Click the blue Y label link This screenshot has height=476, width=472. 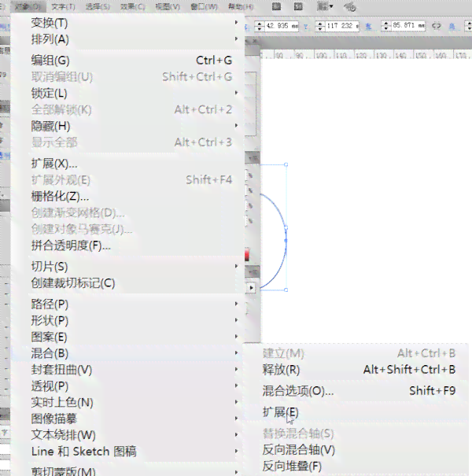coord(306,27)
